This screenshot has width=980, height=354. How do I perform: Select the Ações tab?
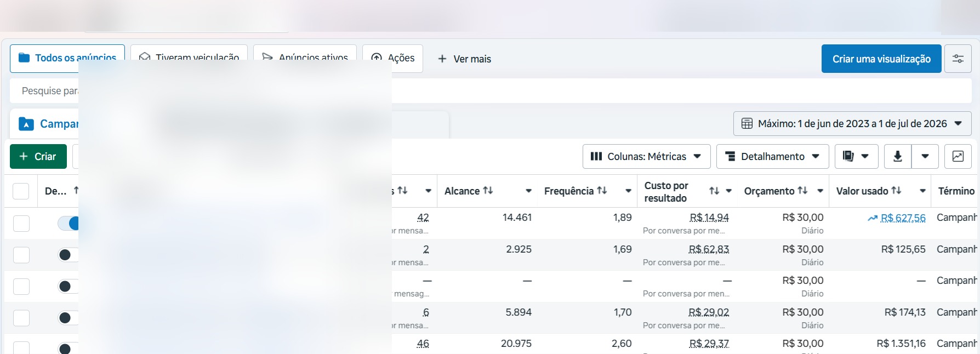click(392, 58)
